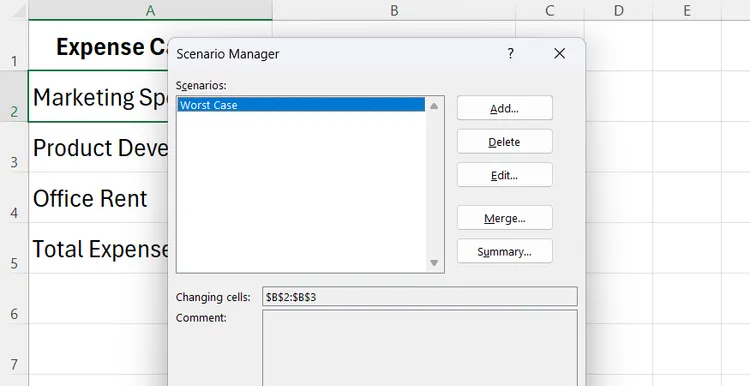Generate a scenario Summary...
This screenshot has height=386, width=750.
point(505,252)
